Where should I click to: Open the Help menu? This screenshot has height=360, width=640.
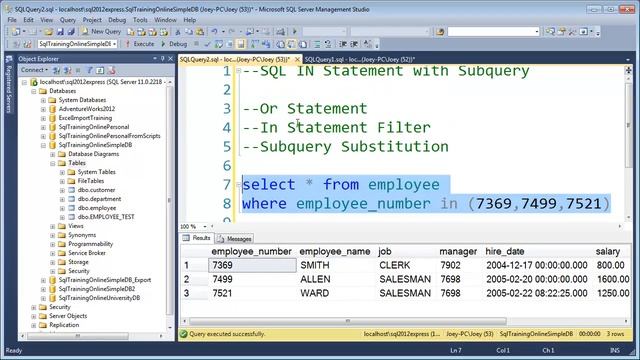point(189,20)
